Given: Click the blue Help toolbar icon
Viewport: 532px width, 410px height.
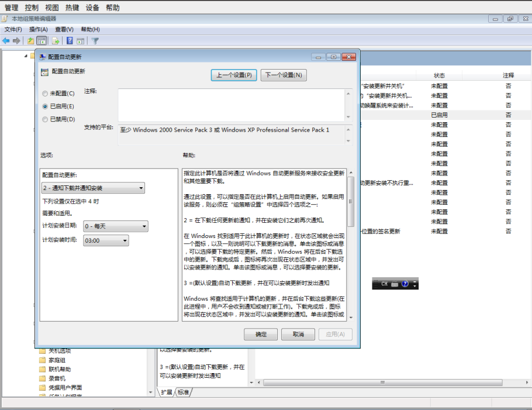Looking at the screenshot, I should click(70, 41).
